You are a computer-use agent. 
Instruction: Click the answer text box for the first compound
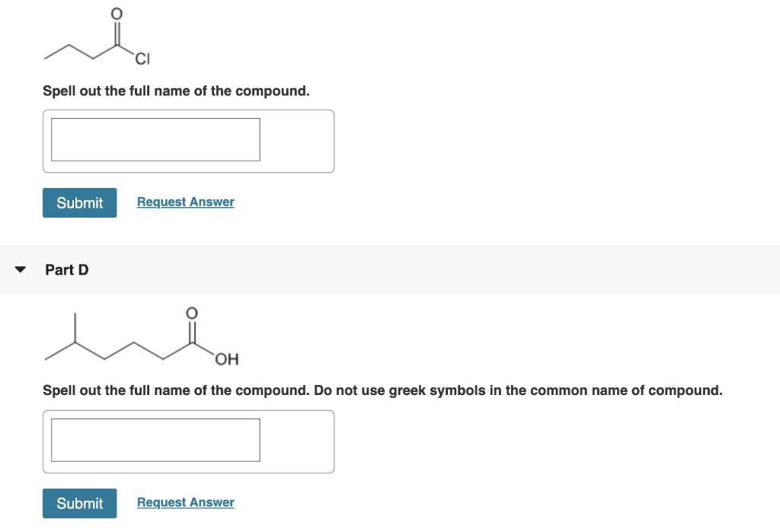pyautogui.click(x=154, y=139)
